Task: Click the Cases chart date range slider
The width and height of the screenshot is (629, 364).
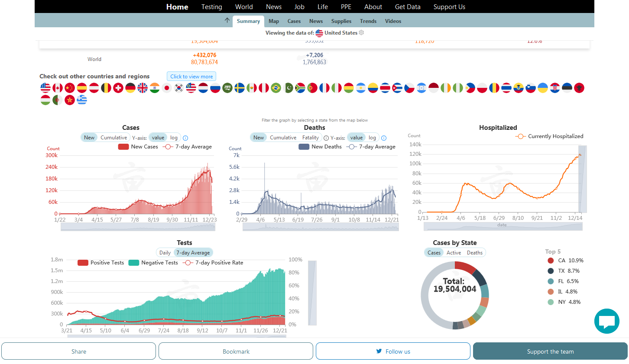Action: coord(138,227)
